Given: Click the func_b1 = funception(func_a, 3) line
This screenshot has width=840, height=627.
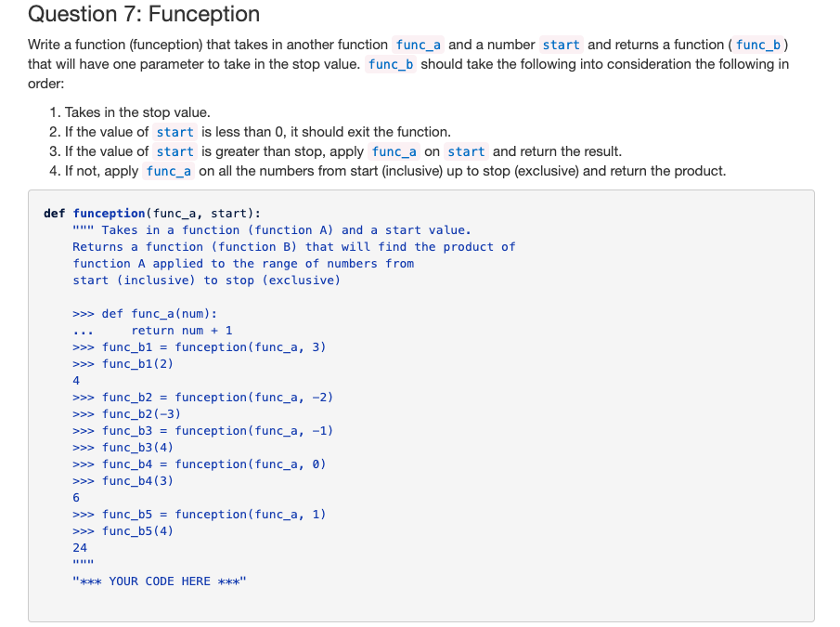Looking at the screenshot, I should pyautogui.click(x=199, y=346).
